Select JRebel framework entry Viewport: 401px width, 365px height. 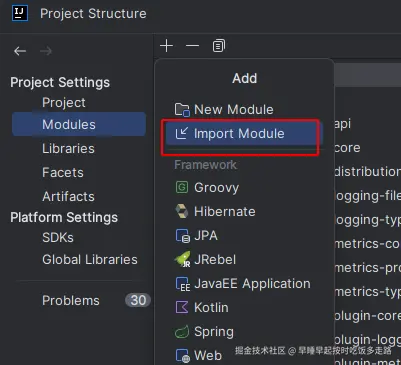point(244,259)
